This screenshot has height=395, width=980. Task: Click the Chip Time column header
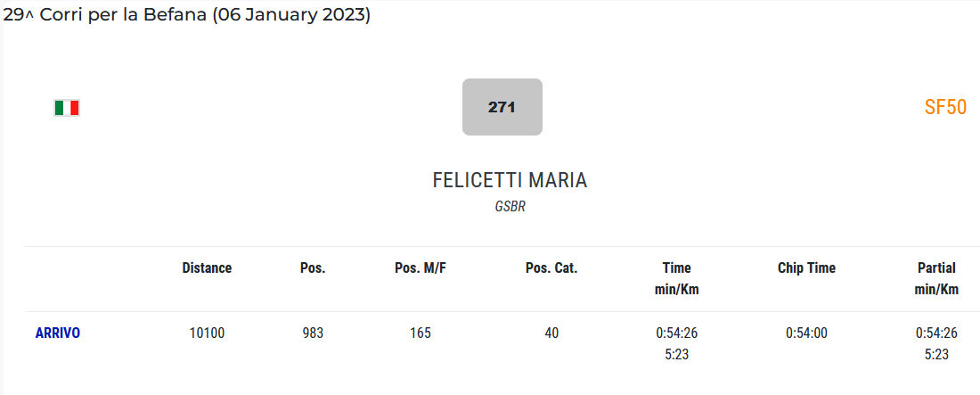[806, 267]
